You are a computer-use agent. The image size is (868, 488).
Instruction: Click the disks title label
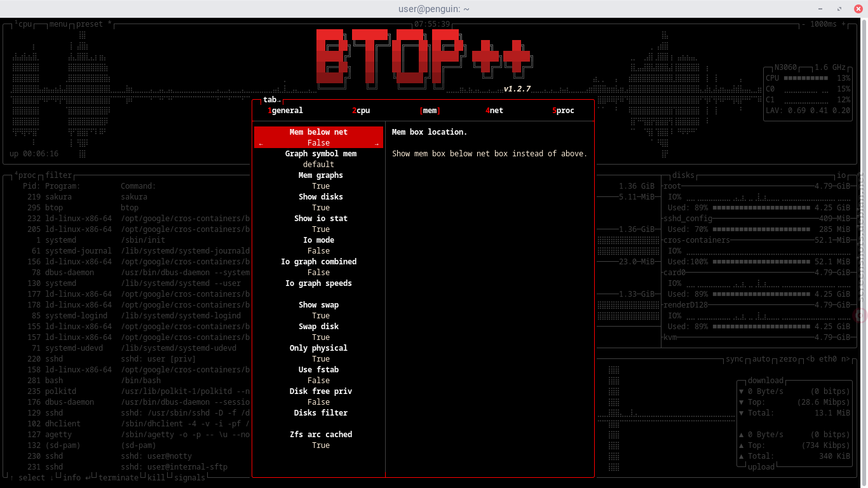(683, 175)
